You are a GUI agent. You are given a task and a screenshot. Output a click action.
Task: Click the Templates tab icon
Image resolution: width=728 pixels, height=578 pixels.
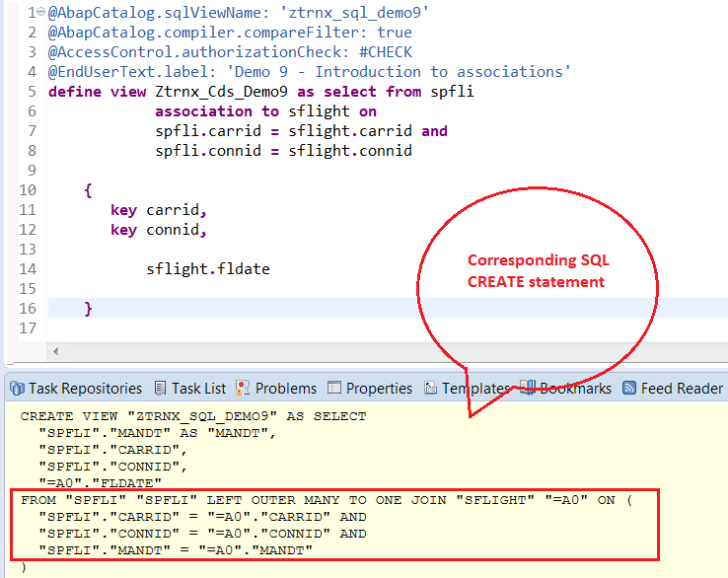[430, 388]
